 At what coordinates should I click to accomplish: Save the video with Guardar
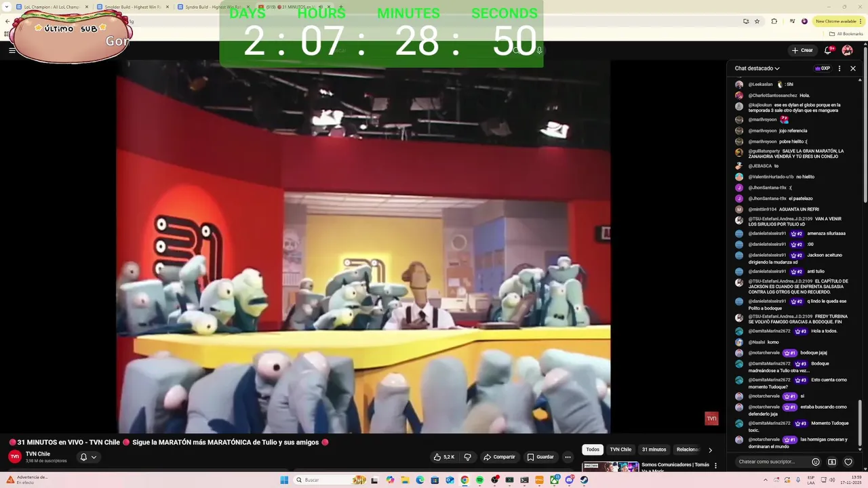(x=540, y=457)
